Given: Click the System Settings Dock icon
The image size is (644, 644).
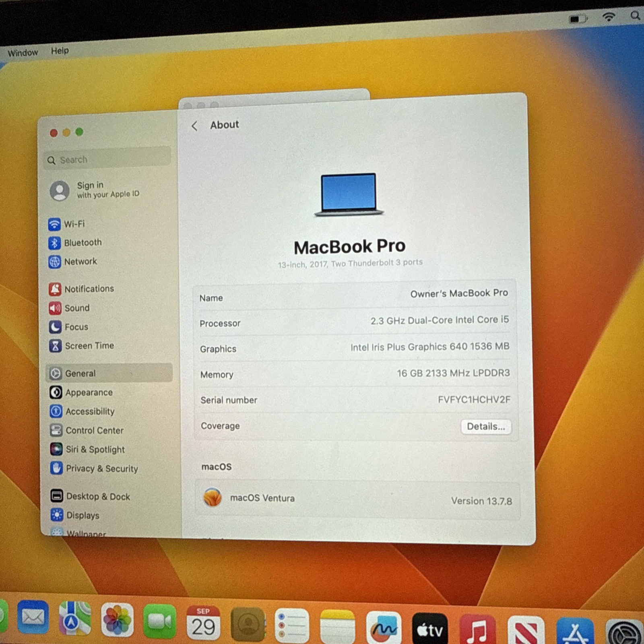Looking at the screenshot, I should 625,632.
